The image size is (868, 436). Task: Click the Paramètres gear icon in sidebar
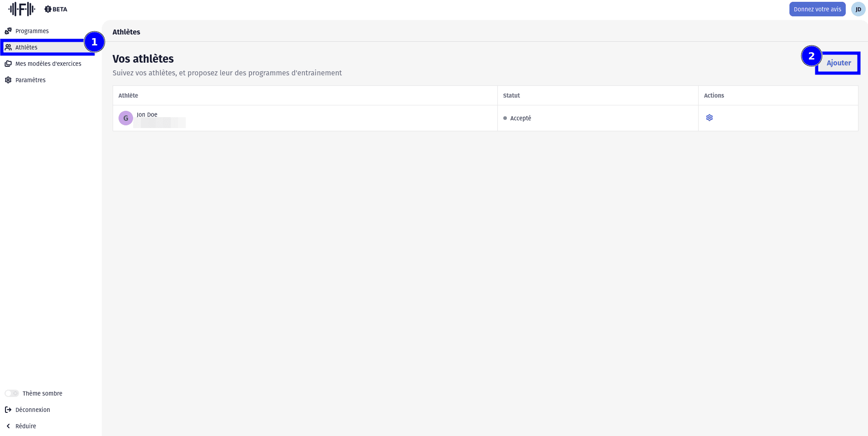(x=8, y=80)
